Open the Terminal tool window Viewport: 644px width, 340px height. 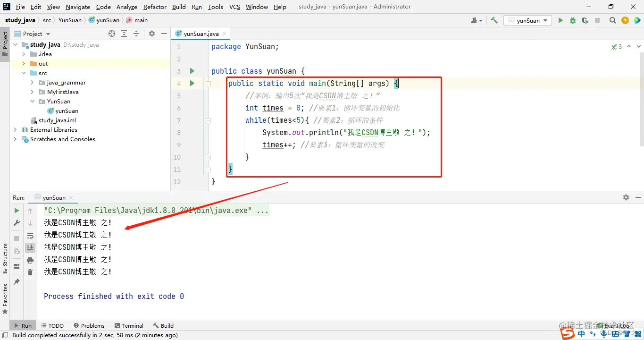(128, 325)
